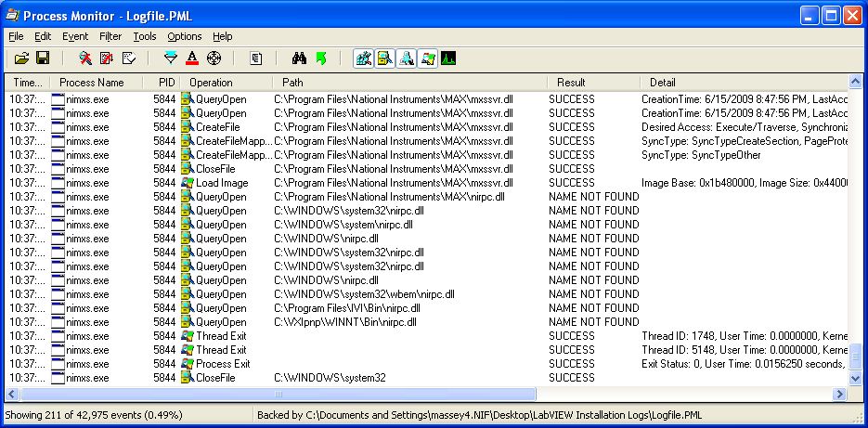Select the Load Image mxssvr.dll event row
This screenshot has width=868, height=428.
(x=426, y=183)
